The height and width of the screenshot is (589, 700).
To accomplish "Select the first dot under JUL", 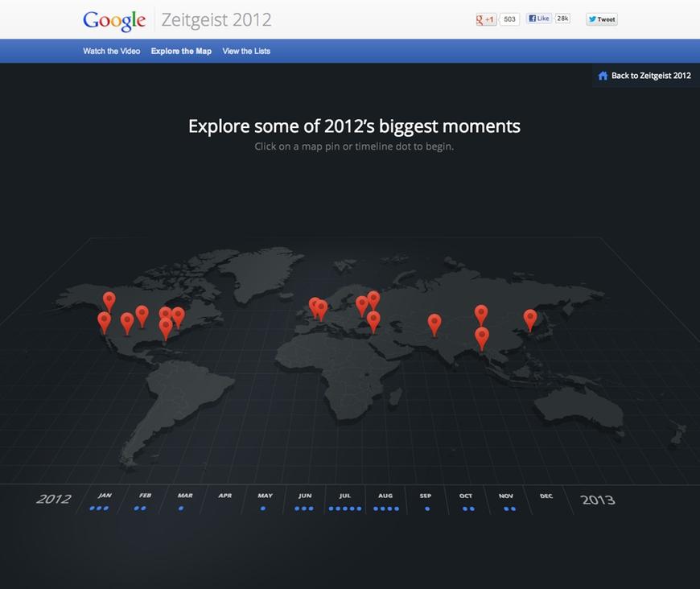I will click(x=331, y=509).
